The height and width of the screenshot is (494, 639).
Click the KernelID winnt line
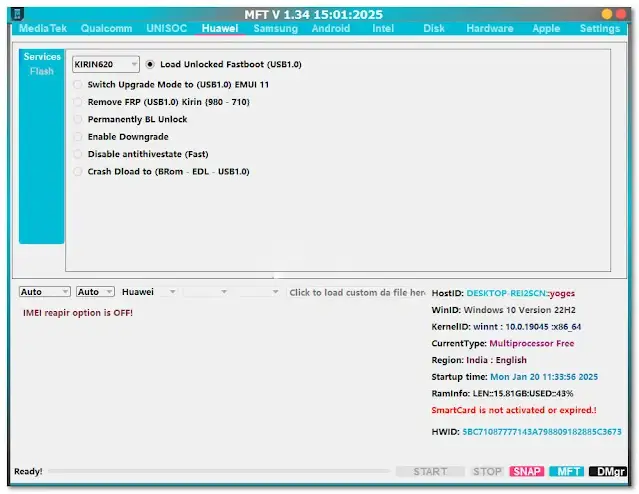point(507,326)
